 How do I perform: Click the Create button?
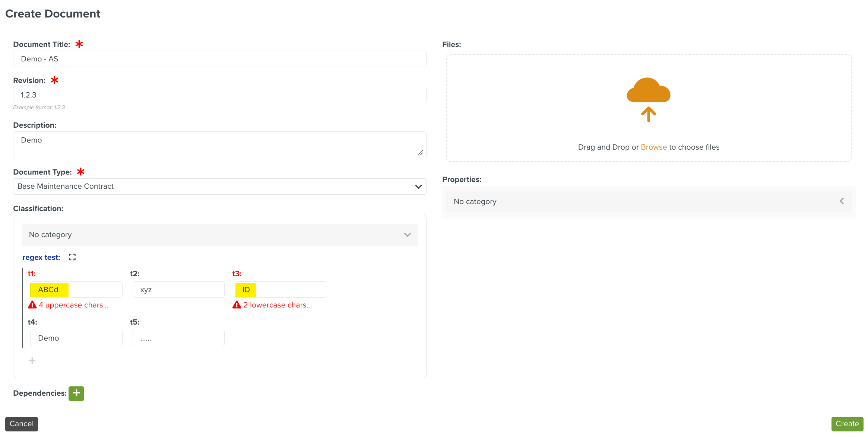(847, 424)
